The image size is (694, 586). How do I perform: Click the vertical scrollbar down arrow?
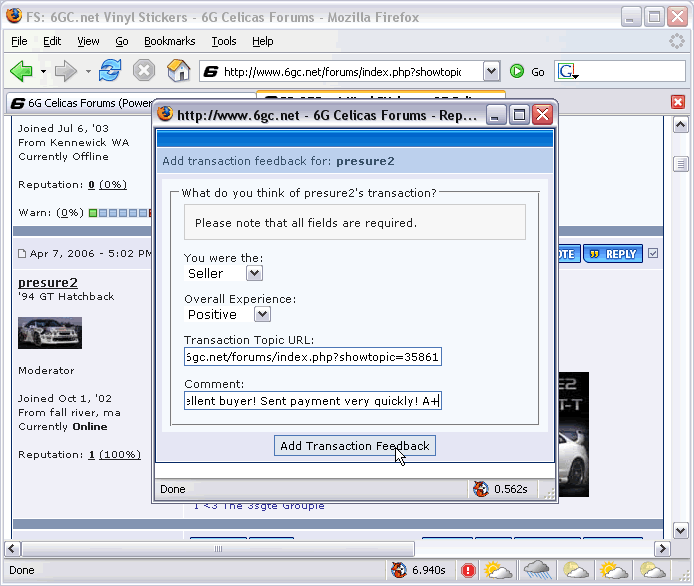coord(680,530)
